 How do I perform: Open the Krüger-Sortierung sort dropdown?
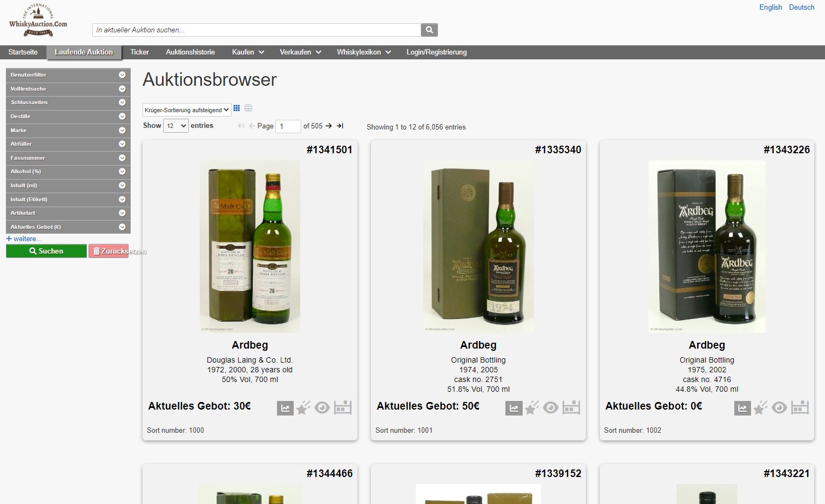coord(187,110)
